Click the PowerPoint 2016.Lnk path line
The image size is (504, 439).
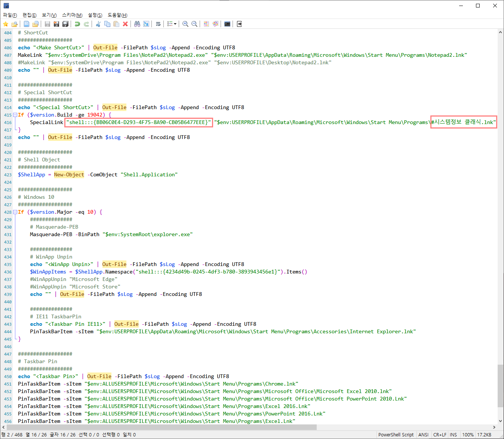(172, 414)
